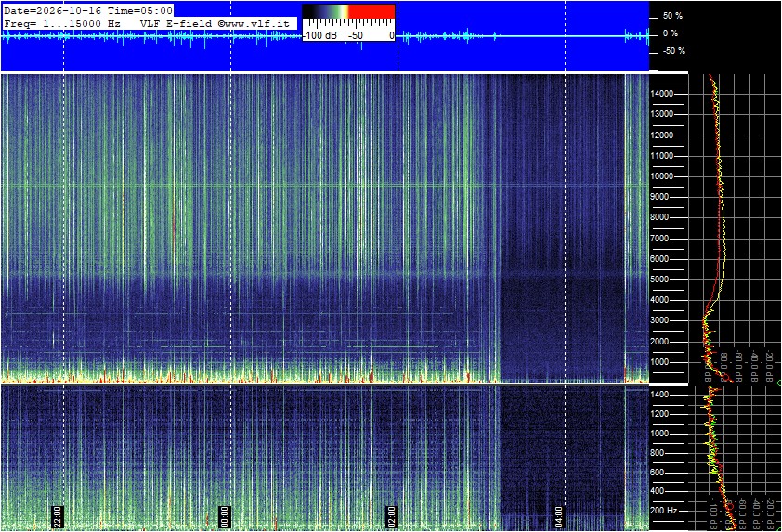Click the 9000 frequency axis label
Screen dimensions: 782x532
click(x=659, y=197)
